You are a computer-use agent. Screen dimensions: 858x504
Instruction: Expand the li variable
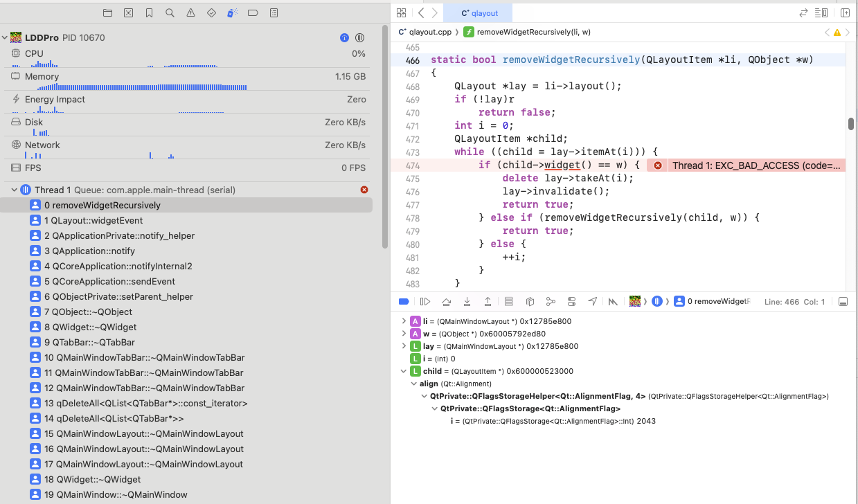click(x=404, y=321)
